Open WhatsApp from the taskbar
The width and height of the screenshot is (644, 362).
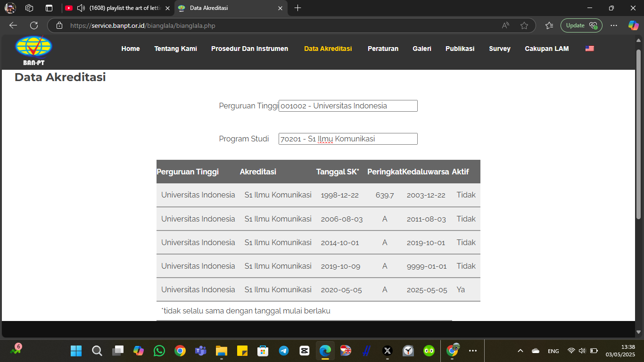pos(159,351)
